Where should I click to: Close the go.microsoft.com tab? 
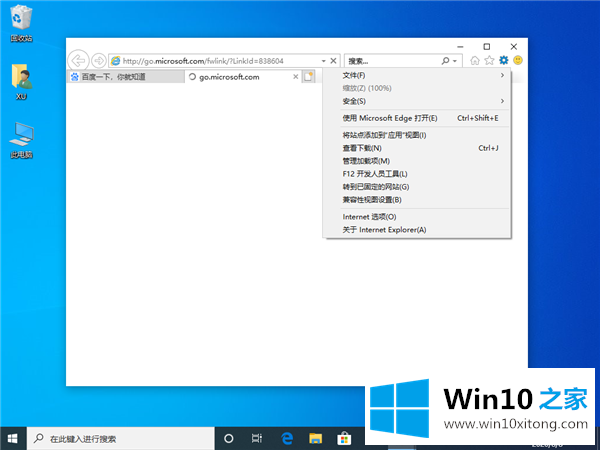[x=295, y=77]
